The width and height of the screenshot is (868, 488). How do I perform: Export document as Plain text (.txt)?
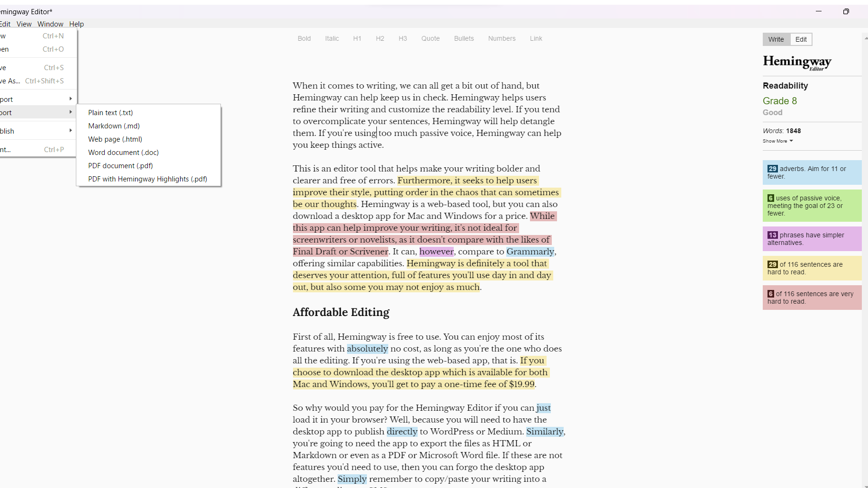tap(110, 112)
